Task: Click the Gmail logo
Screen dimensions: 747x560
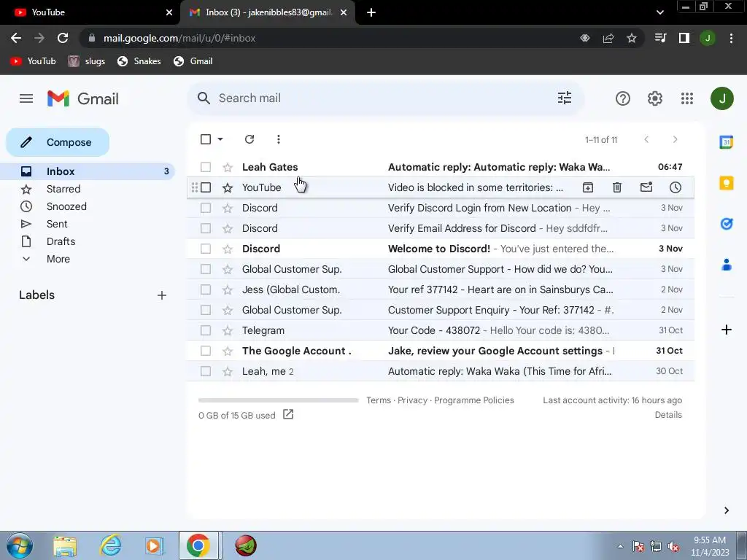Action: [x=83, y=98]
